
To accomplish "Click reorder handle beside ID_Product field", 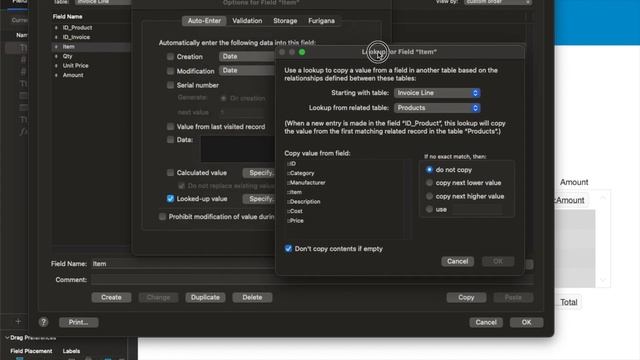I will pos(56,28).
